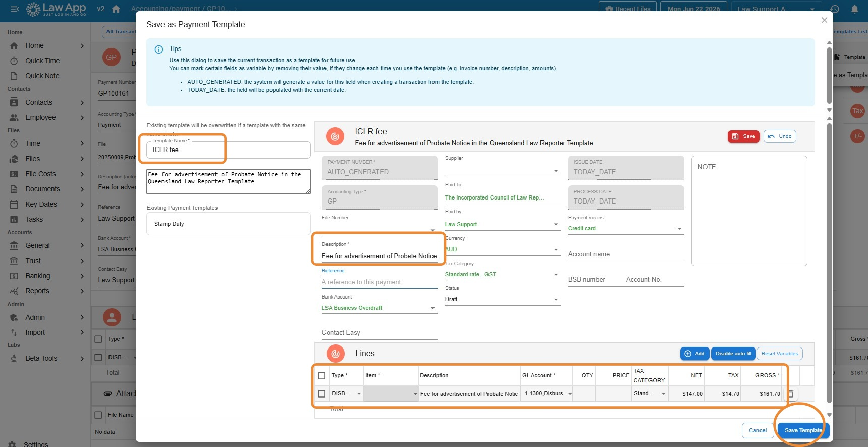Screen dimensions: 868x447
Task: Click the Add line button
Action: pyautogui.click(x=695, y=354)
